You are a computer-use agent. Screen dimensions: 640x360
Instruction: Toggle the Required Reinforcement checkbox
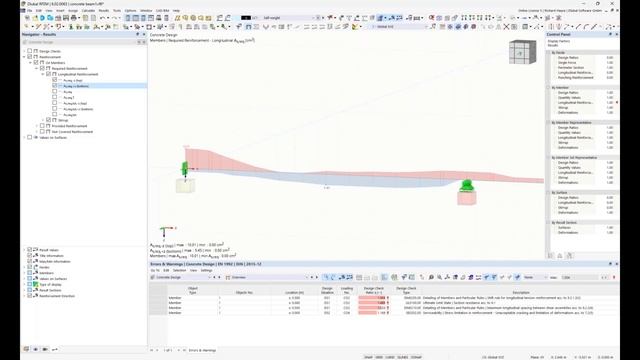coord(42,68)
